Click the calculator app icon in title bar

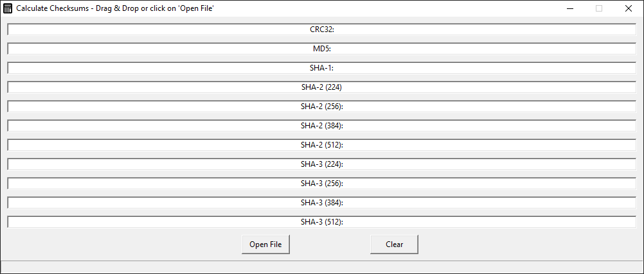[8, 8]
